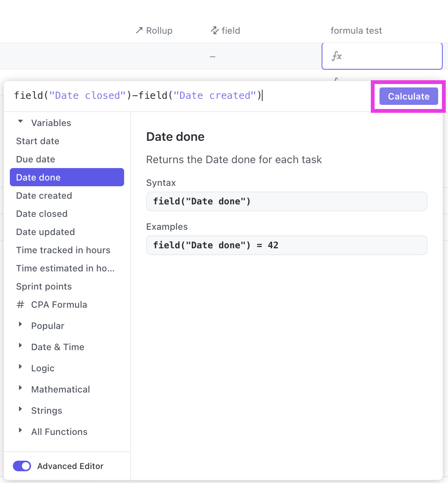Click the field swap icon in column header
The height and width of the screenshot is (483, 448).
tap(214, 30)
